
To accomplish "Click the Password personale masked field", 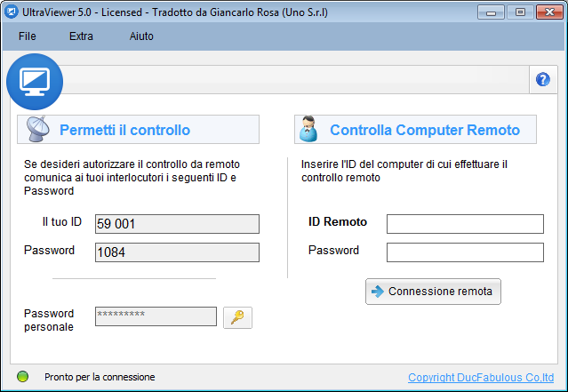I will [156, 316].
